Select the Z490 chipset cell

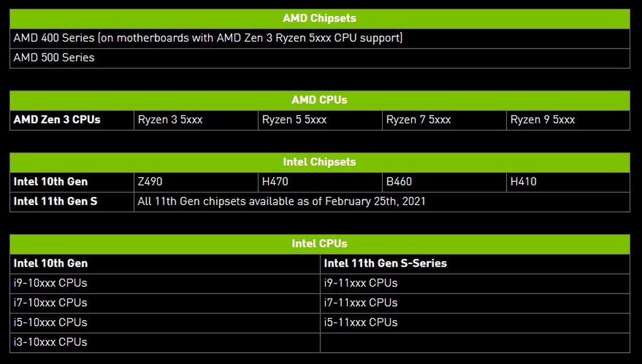pyautogui.click(x=150, y=182)
